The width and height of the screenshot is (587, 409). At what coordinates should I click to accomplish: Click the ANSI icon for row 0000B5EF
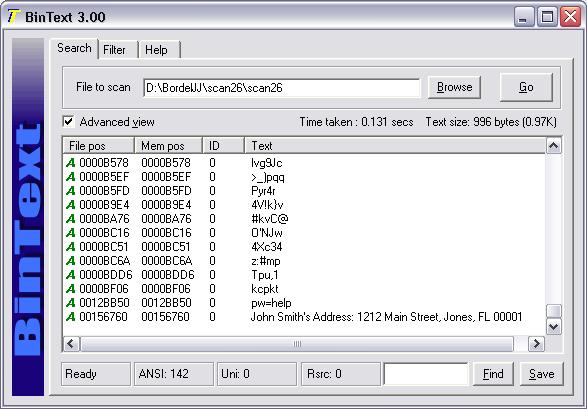[70, 177]
